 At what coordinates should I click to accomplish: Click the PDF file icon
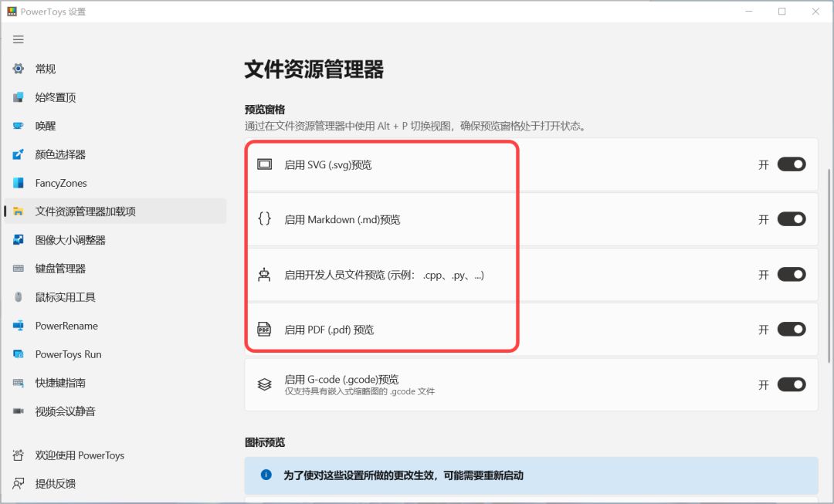coord(264,329)
